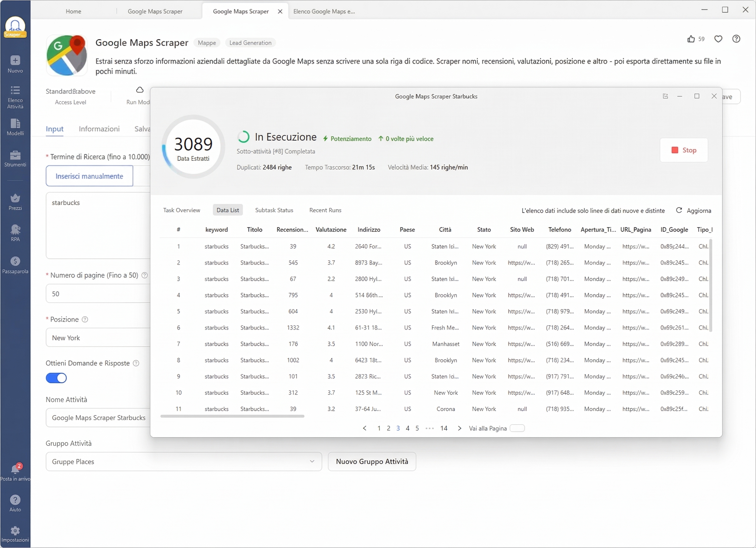This screenshot has height=548, width=756.
Task: Click Nuovo Gruppo Attività button
Action: pos(372,462)
